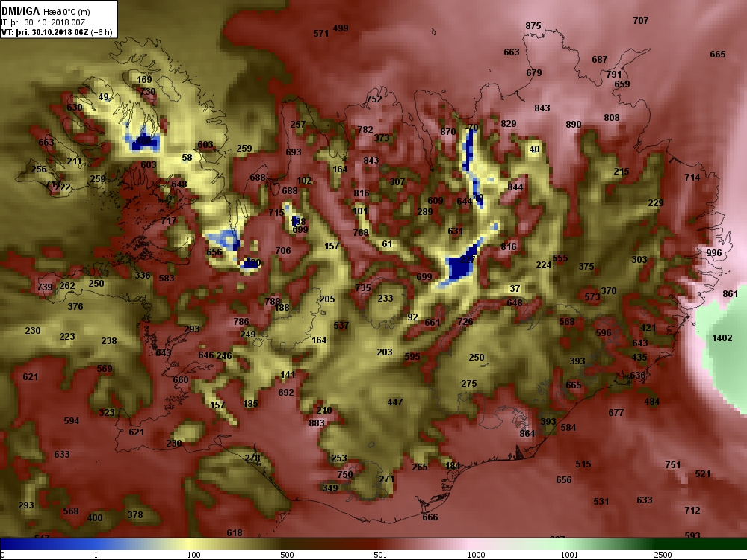Click the value '730' in the Westfjords
Screen dimensions: 747x560
[x=148, y=91]
